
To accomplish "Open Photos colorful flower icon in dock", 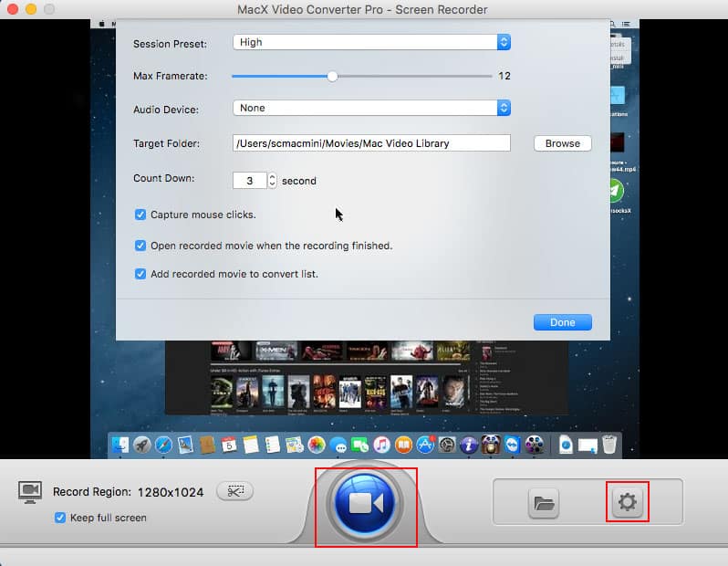I will [x=317, y=445].
